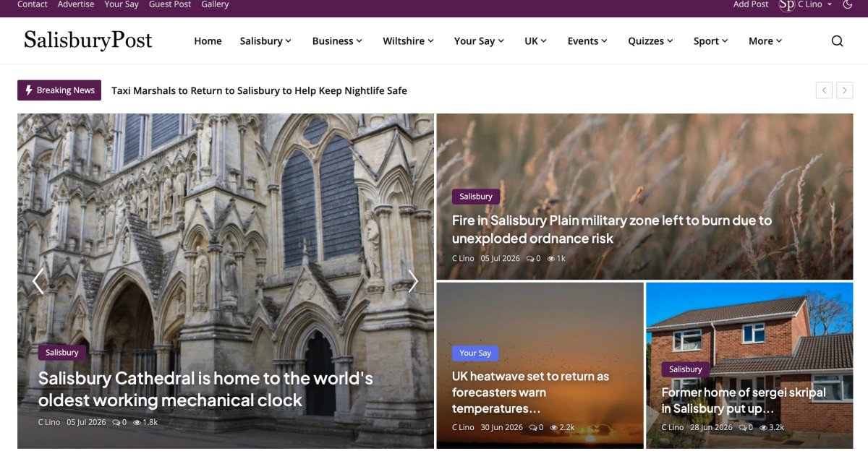Expand the UK nav menu

pos(536,41)
